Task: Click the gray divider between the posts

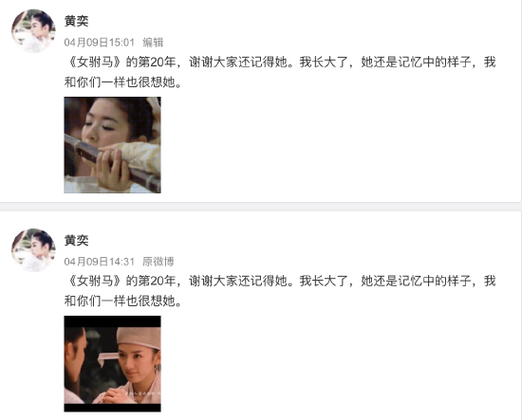Action: click(x=261, y=207)
